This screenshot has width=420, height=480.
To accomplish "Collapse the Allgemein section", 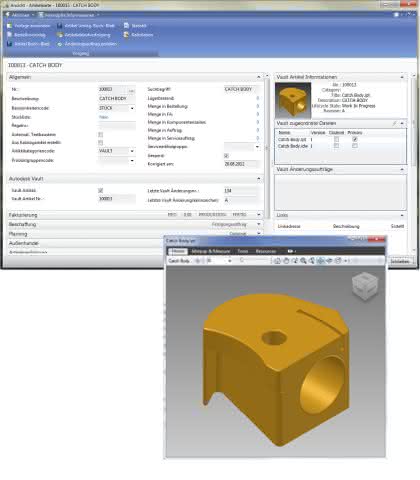I will pyautogui.click(x=259, y=77).
